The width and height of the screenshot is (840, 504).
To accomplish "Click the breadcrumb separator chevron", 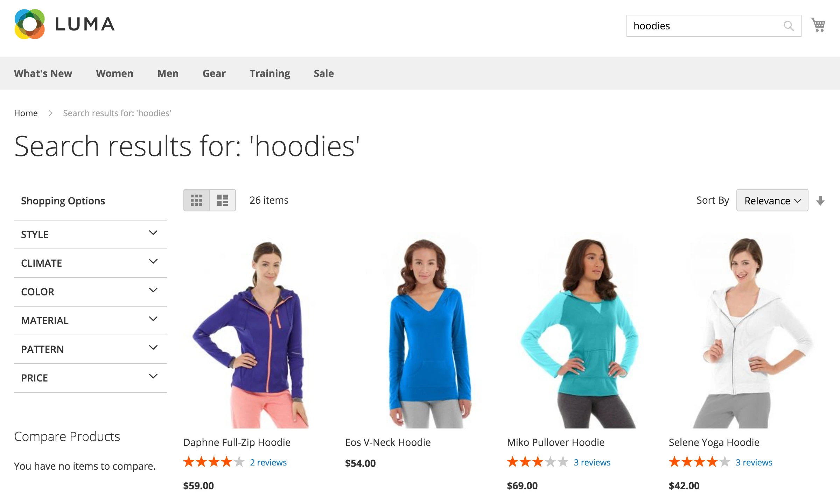I will pyautogui.click(x=50, y=113).
